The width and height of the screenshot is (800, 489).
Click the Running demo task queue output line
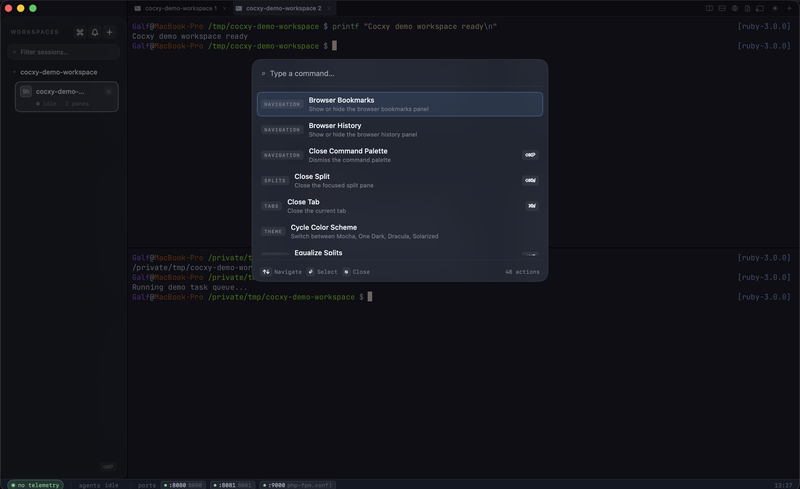tap(189, 287)
